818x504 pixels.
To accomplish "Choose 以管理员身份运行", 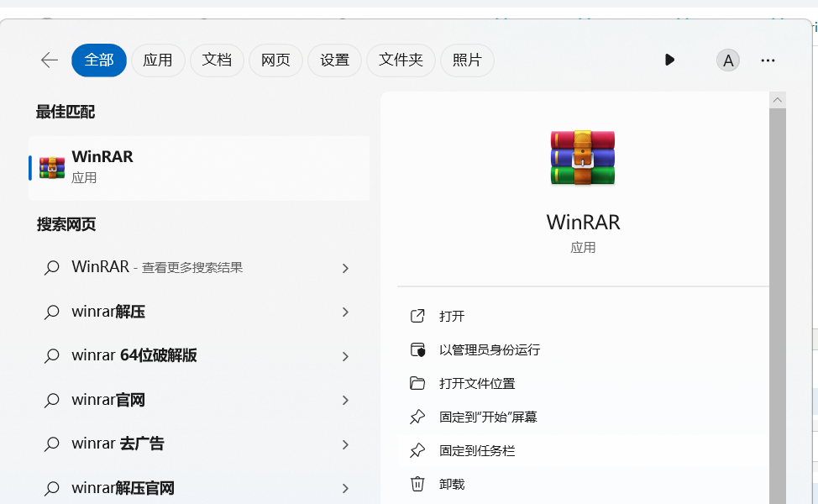I will tap(583, 349).
